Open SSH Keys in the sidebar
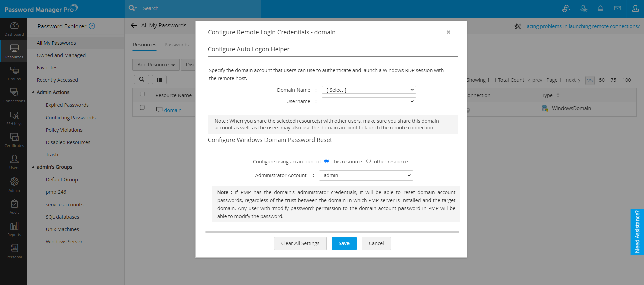The height and width of the screenshot is (285, 644). coord(14,118)
